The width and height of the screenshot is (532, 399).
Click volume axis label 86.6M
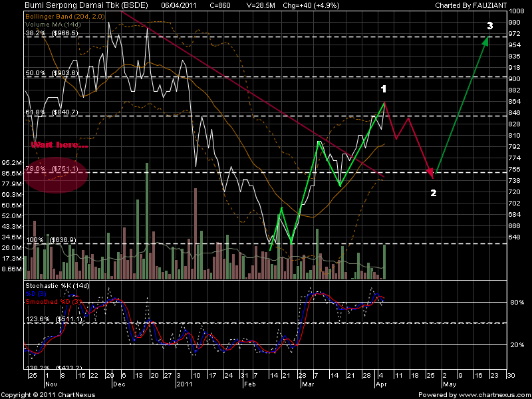[x=12, y=173]
